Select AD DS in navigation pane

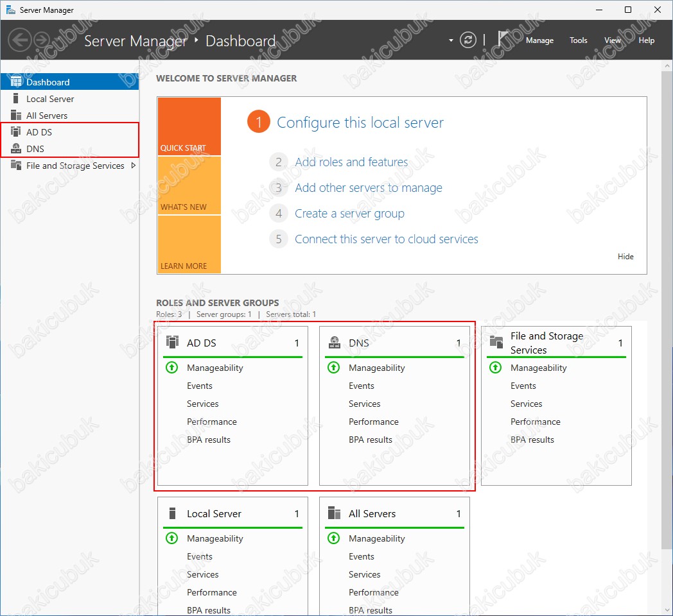click(69, 132)
